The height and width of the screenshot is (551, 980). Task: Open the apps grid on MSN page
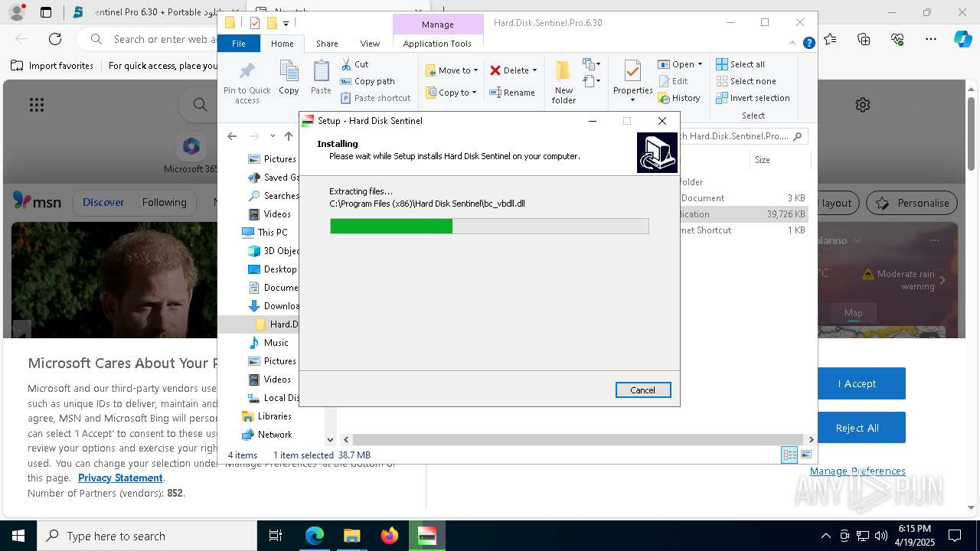pos(36,105)
